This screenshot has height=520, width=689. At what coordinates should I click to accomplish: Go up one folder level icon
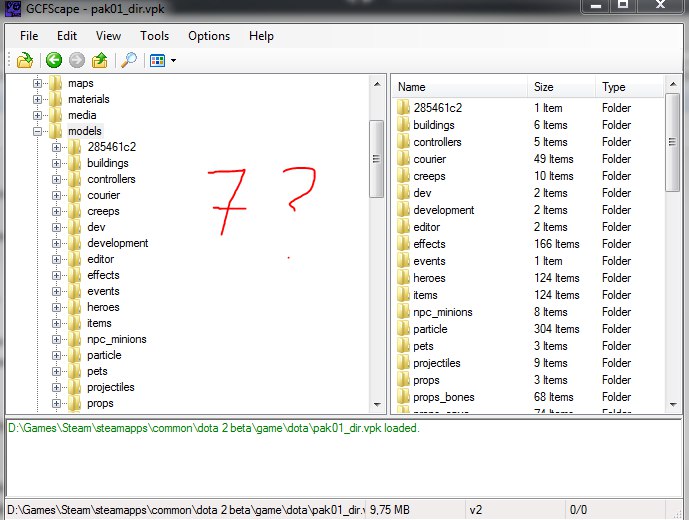[100, 60]
